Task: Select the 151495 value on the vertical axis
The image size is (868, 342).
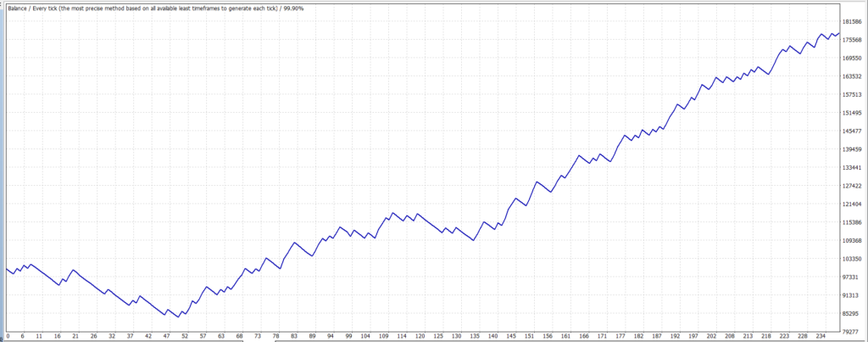Action: (854, 113)
